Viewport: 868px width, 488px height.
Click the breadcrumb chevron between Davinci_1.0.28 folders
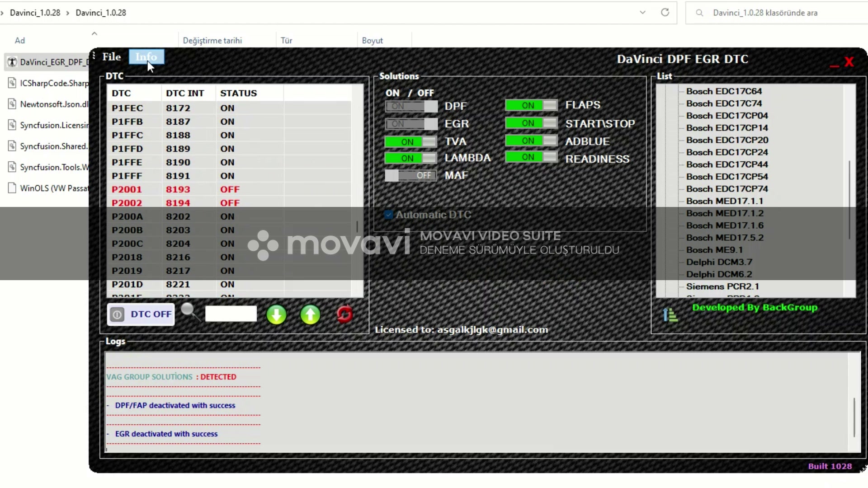coord(67,13)
